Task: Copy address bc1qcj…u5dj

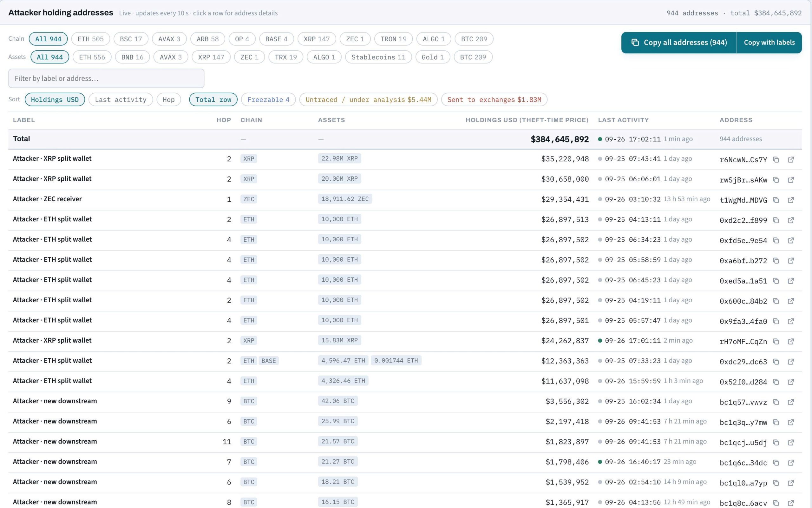Action: tap(776, 442)
